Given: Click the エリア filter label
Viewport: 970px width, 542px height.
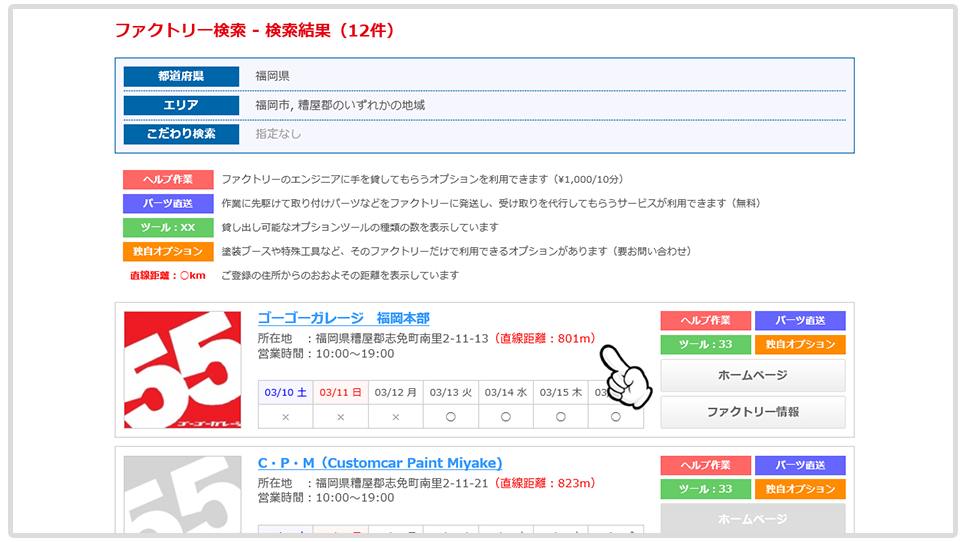Looking at the screenshot, I should 181,105.
